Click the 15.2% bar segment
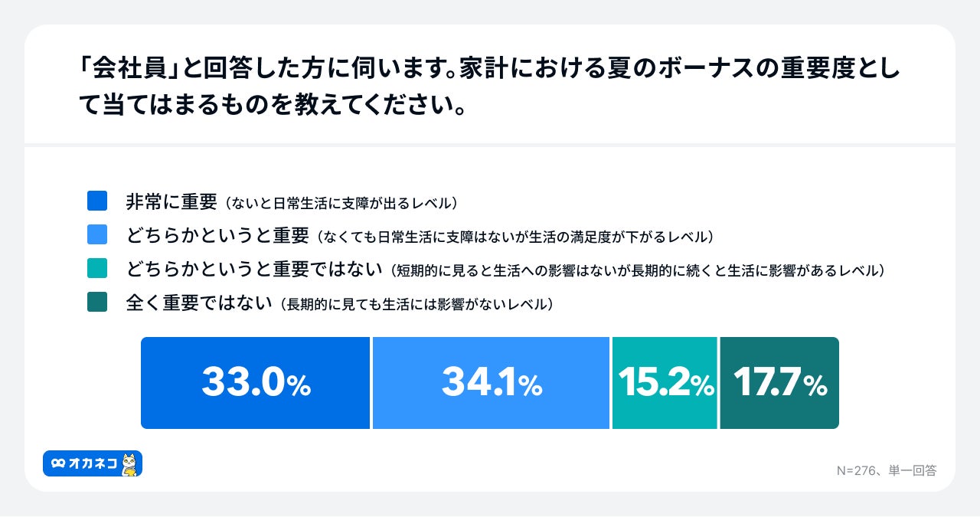 [x=665, y=383]
